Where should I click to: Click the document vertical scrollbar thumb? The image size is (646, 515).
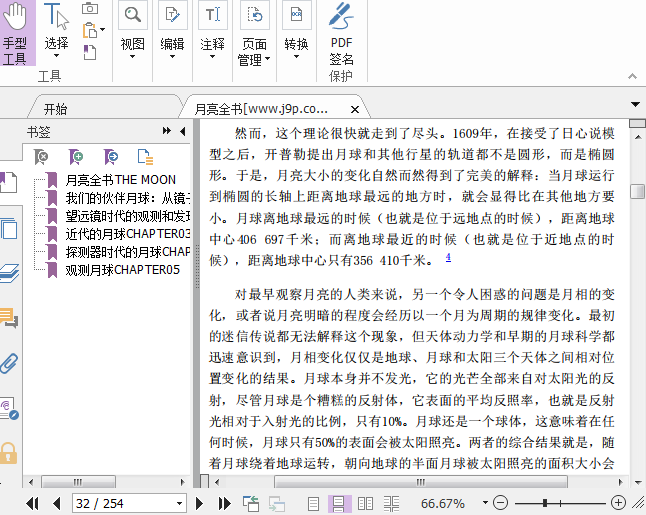click(638, 191)
